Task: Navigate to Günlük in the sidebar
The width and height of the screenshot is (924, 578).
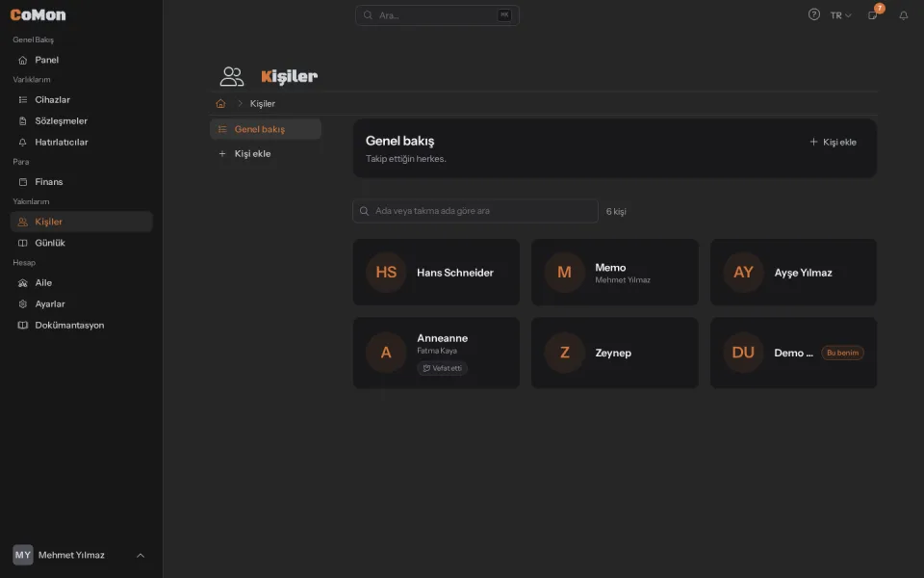Action: (x=81, y=243)
